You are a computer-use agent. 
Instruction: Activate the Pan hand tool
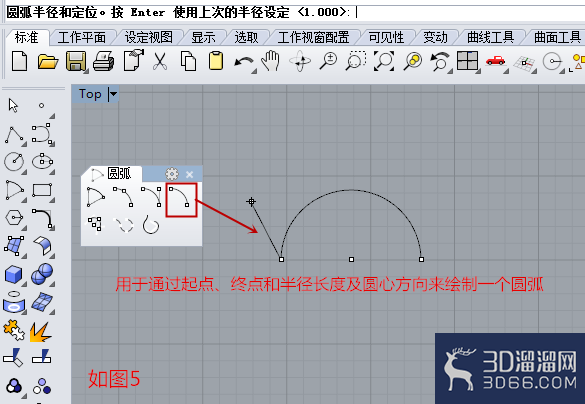(270, 60)
